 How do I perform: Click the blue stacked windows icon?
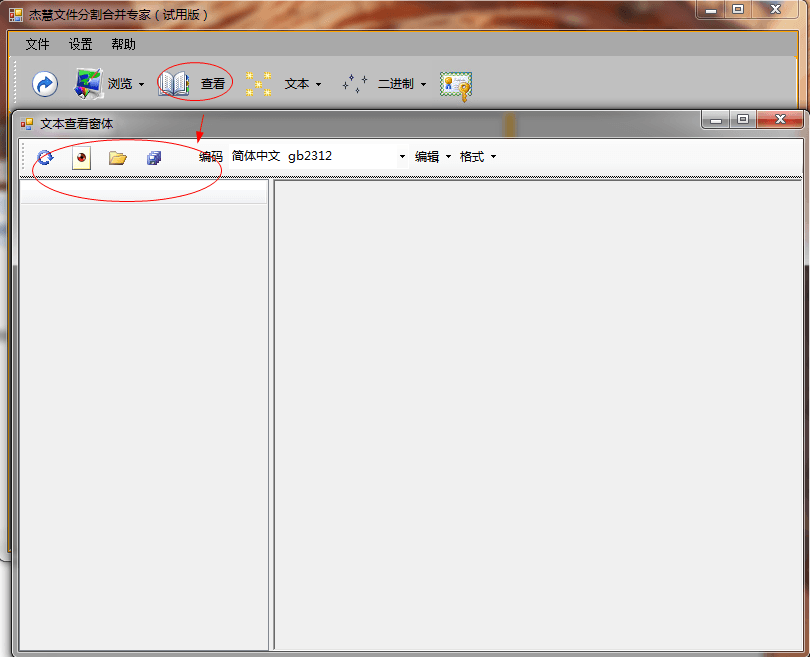click(x=154, y=157)
